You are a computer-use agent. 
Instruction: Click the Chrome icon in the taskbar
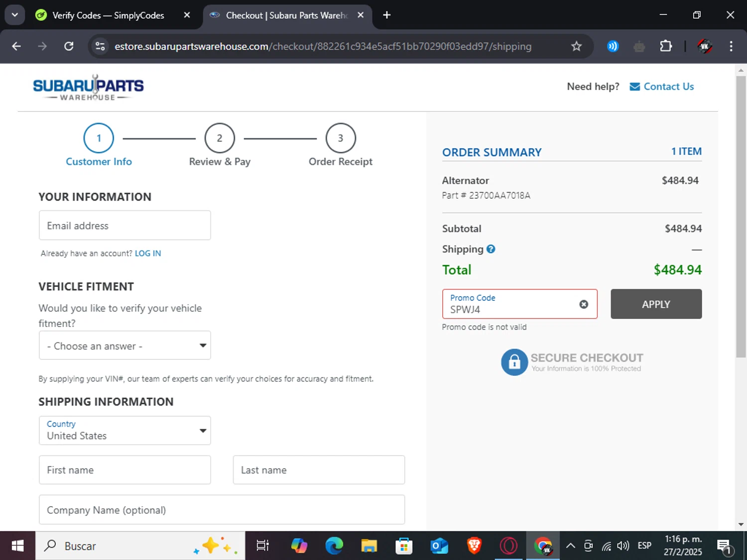pos(543,546)
